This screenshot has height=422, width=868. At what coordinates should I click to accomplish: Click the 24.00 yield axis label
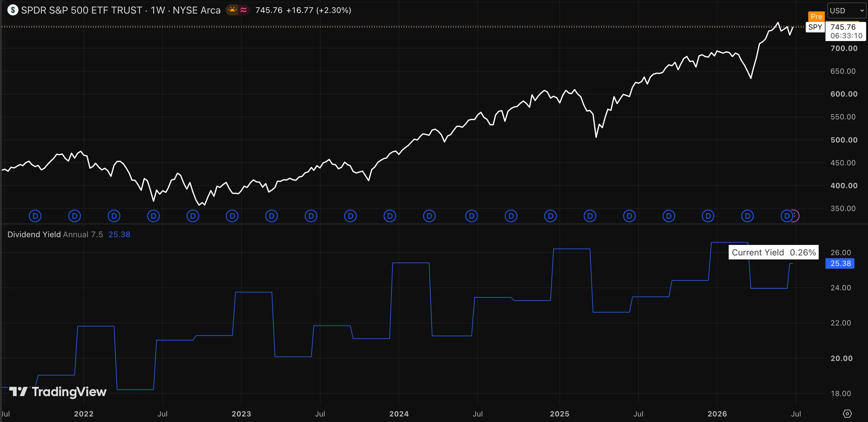(x=841, y=288)
